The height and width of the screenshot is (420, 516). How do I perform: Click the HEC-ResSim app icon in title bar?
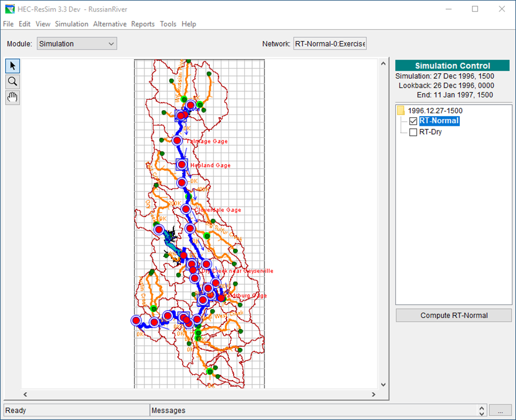point(9,9)
